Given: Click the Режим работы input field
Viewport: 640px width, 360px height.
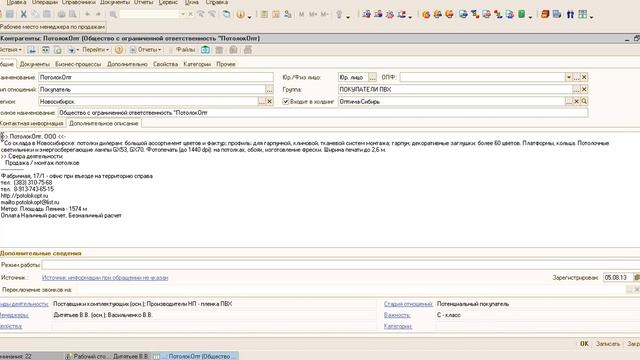Looking at the screenshot, I should point(341,265).
